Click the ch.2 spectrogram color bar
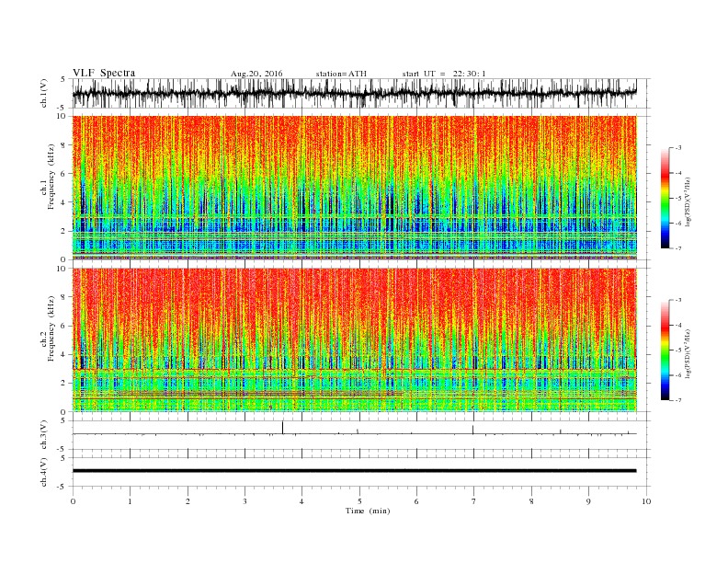 point(665,350)
